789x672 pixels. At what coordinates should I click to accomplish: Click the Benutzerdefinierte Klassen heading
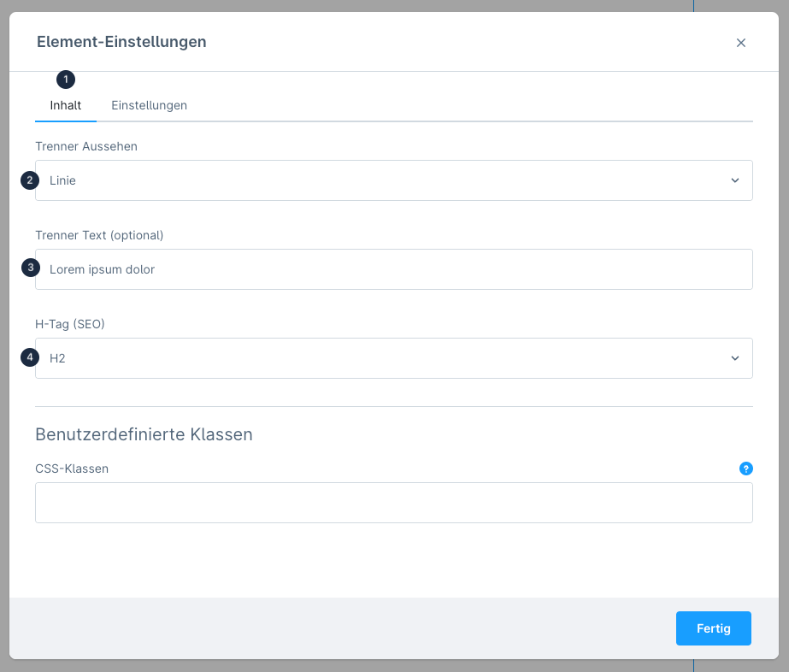(144, 434)
